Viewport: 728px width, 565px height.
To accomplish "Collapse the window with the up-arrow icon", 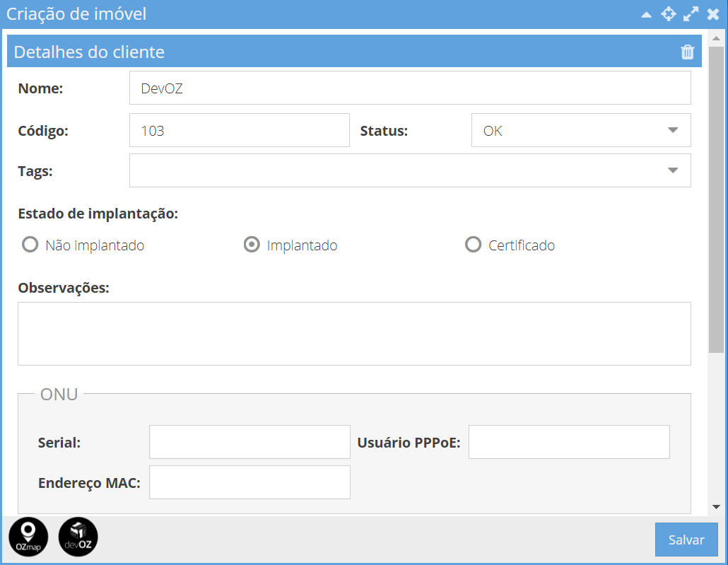I will point(646,14).
